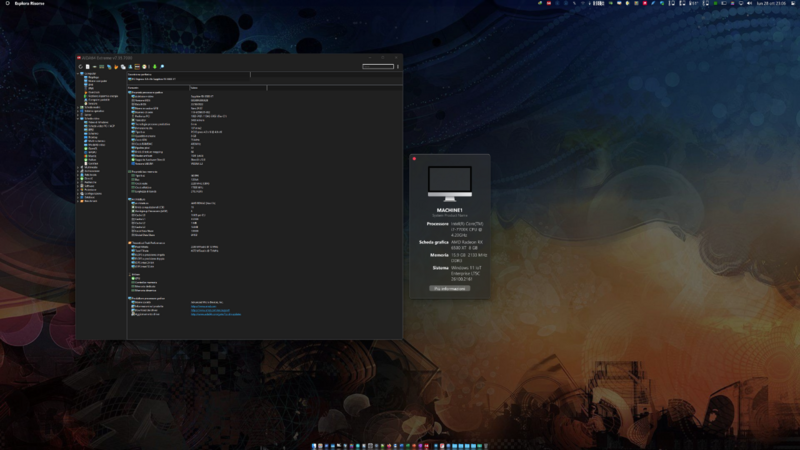Expand the Multimedia tree node
This screenshot has width=800, height=450.
coord(78,167)
